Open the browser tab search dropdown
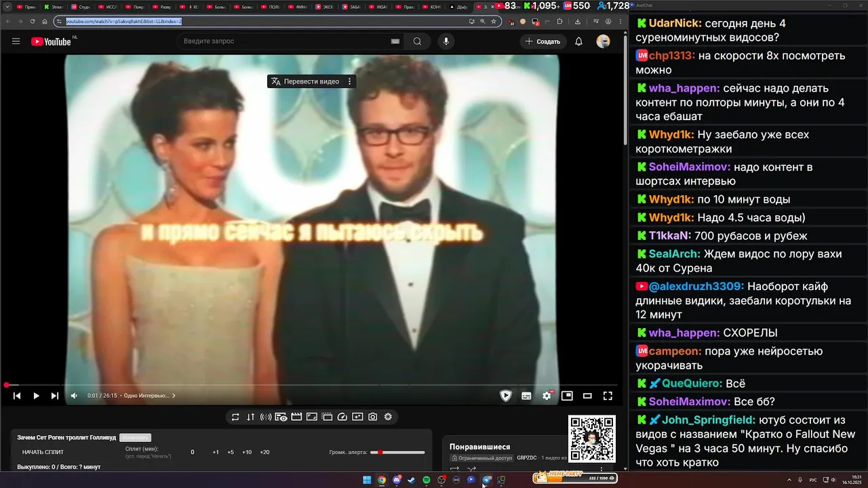This screenshot has width=868, height=488. [x=7, y=6]
